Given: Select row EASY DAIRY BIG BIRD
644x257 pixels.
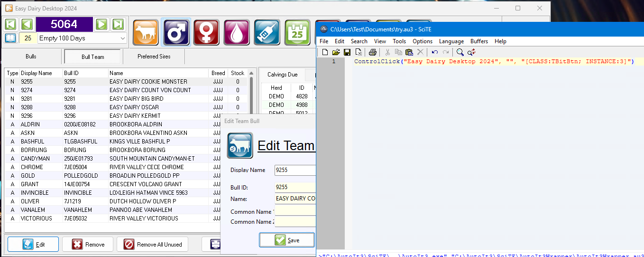Looking at the screenshot, I should (x=126, y=99).
